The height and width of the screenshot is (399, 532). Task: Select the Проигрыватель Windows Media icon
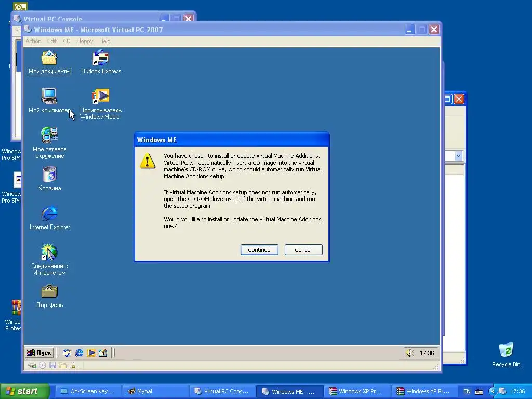pos(100,104)
